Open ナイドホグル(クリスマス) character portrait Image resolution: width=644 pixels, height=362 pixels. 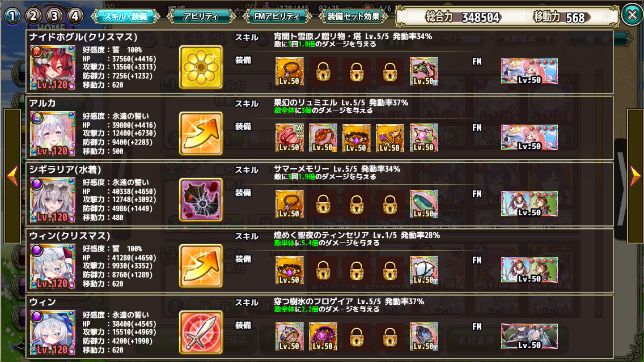coord(53,68)
